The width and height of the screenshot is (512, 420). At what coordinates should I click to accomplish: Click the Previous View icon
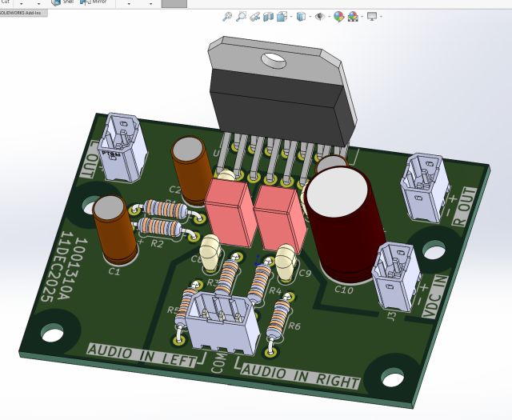(x=254, y=16)
